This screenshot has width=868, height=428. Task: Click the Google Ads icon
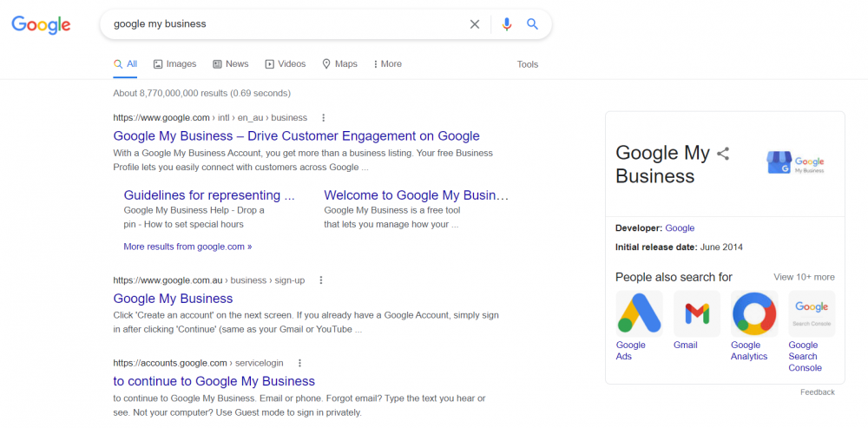[x=640, y=313]
